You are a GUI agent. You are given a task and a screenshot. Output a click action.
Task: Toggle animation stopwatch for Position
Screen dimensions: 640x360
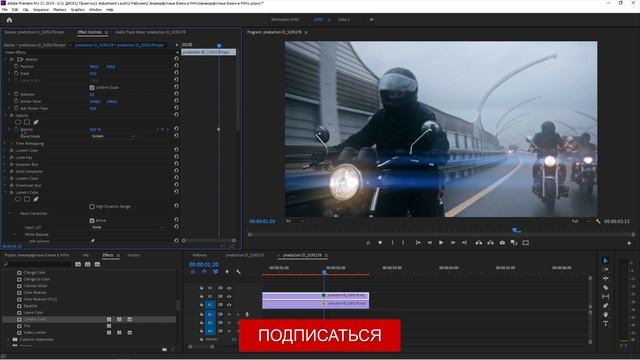(x=16, y=66)
